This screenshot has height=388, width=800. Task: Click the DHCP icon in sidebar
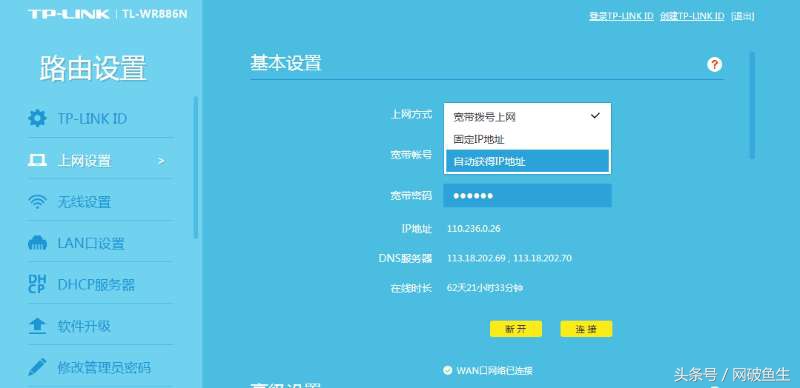pos(37,284)
